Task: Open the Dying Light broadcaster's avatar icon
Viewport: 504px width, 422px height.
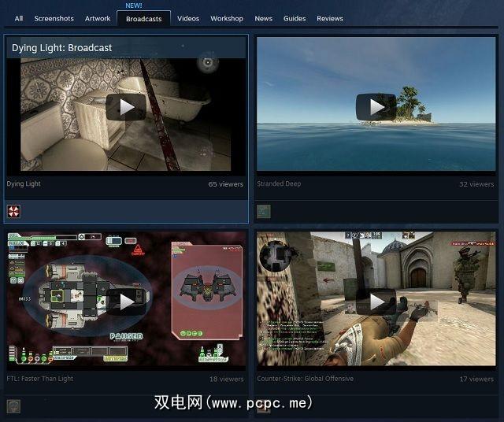Action: tap(14, 212)
